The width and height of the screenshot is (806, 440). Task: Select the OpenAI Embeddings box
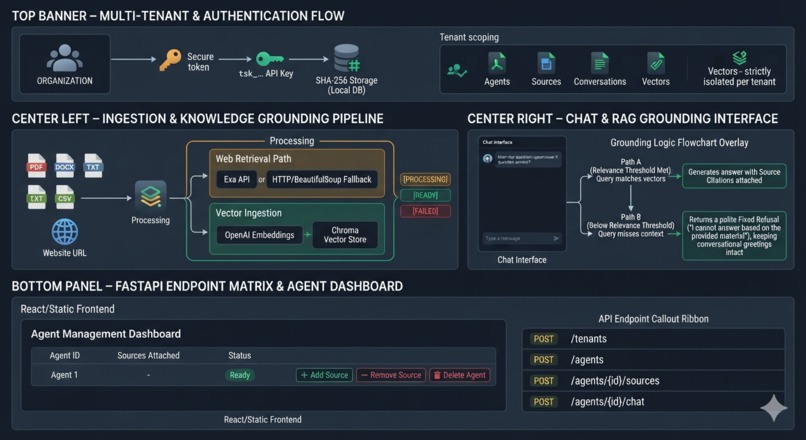point(260,235)
